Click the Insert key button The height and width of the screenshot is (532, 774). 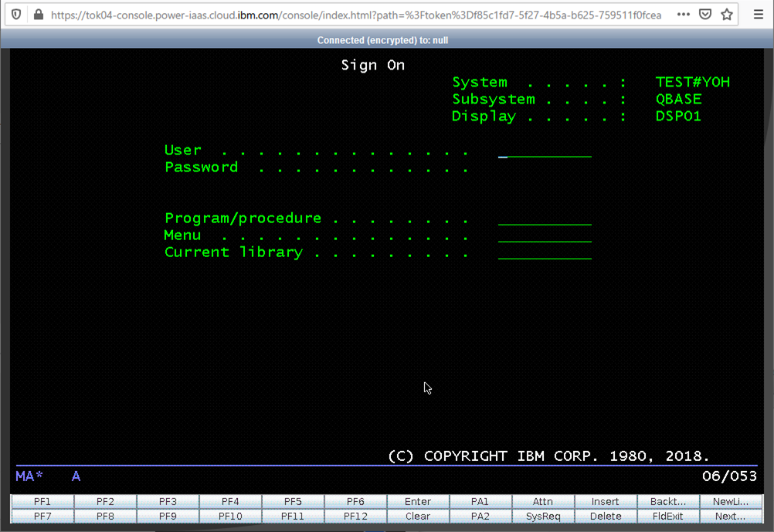[x=606, y=501]
